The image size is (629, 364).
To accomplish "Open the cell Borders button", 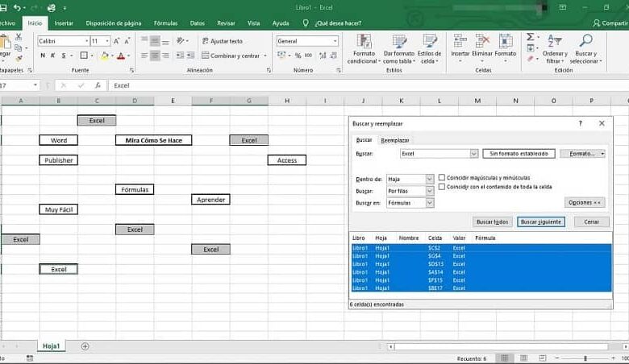I will [x=84, y=56].
